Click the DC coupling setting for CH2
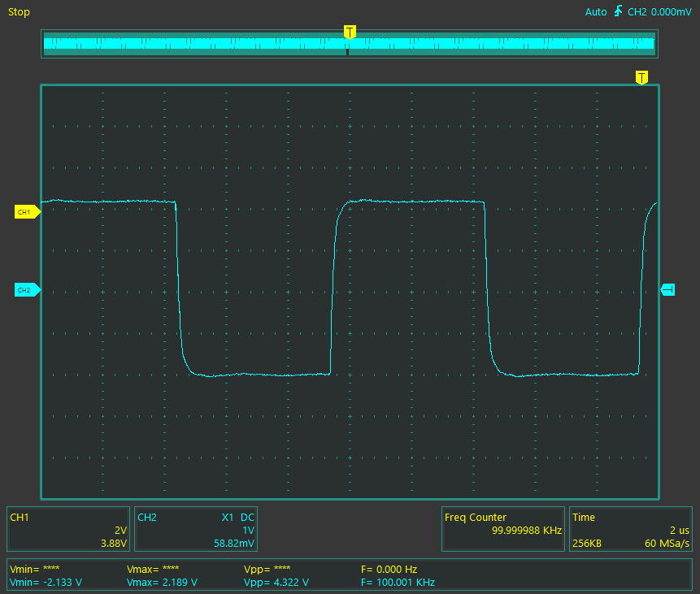Viewport: 700px width, 594px height. pyautogui.click(x=247, y=518)
